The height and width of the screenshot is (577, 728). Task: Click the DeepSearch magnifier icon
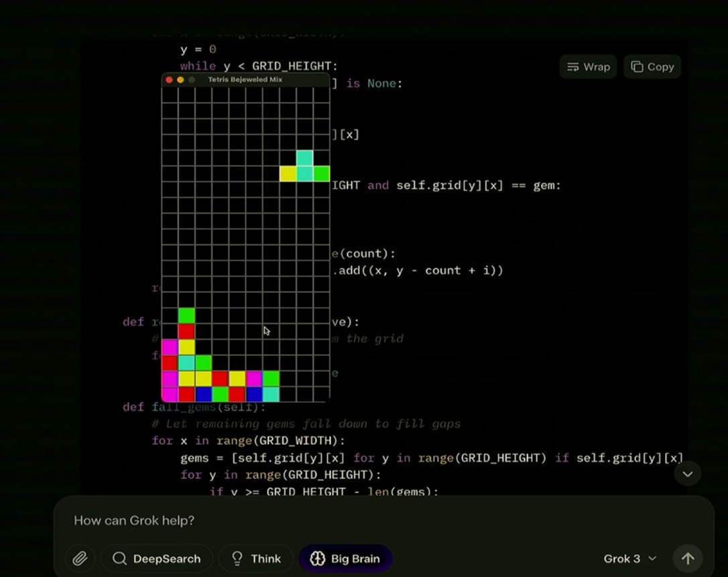click(x=119, y=558)
